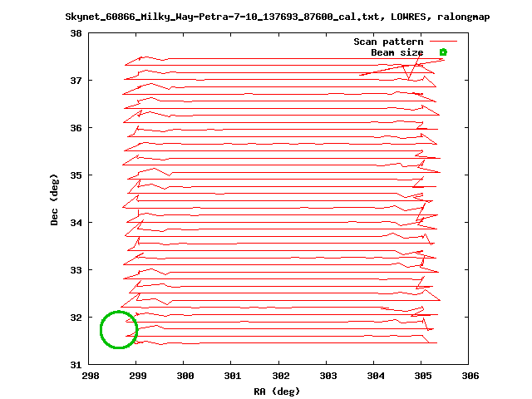Image resolution: width=532 pixels, height=399 pixels.
Task: Click y-axis tick label 34
Action: pos(76,223)
